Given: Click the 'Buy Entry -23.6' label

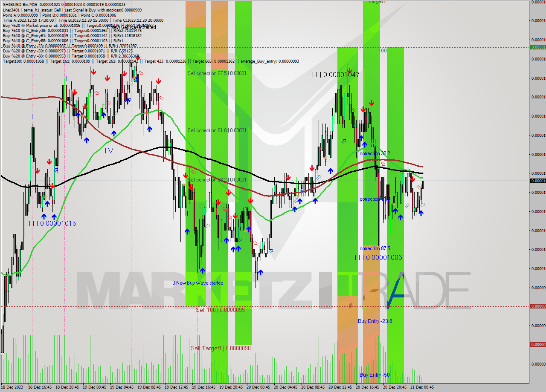Looking at the screenshot, I should click(x=375, y=321).
